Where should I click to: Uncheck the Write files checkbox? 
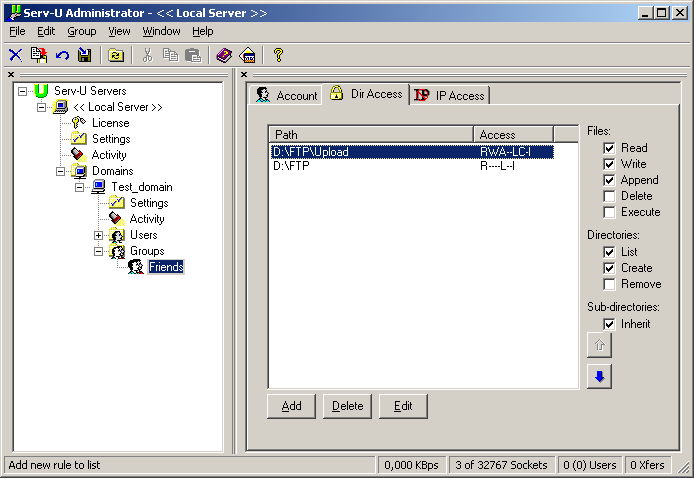(x=609, y=164)
